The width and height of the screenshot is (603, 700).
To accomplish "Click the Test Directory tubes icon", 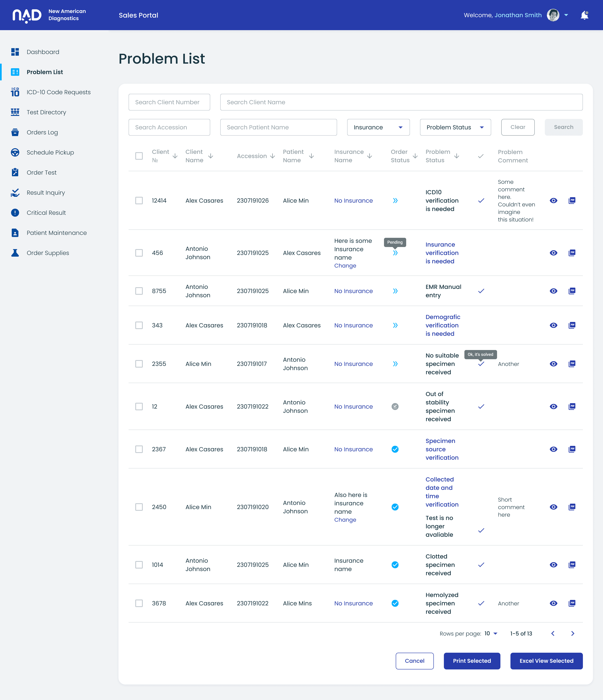I will 15,112.
